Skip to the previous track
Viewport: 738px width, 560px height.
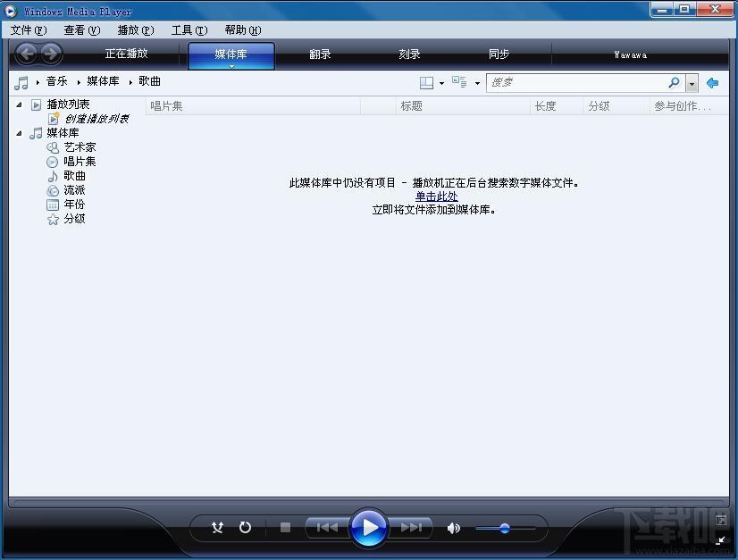pyautogui.click(x=326, y=528)
